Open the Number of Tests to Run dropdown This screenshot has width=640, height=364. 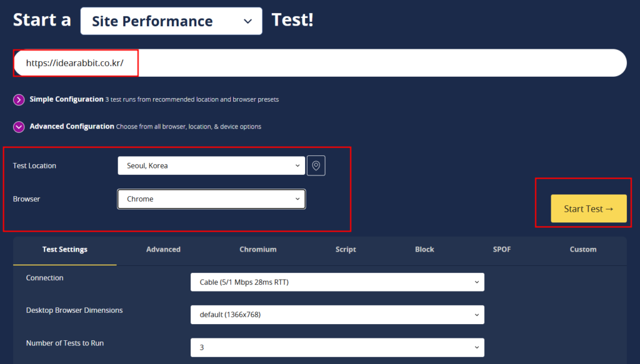pos(337,347)
